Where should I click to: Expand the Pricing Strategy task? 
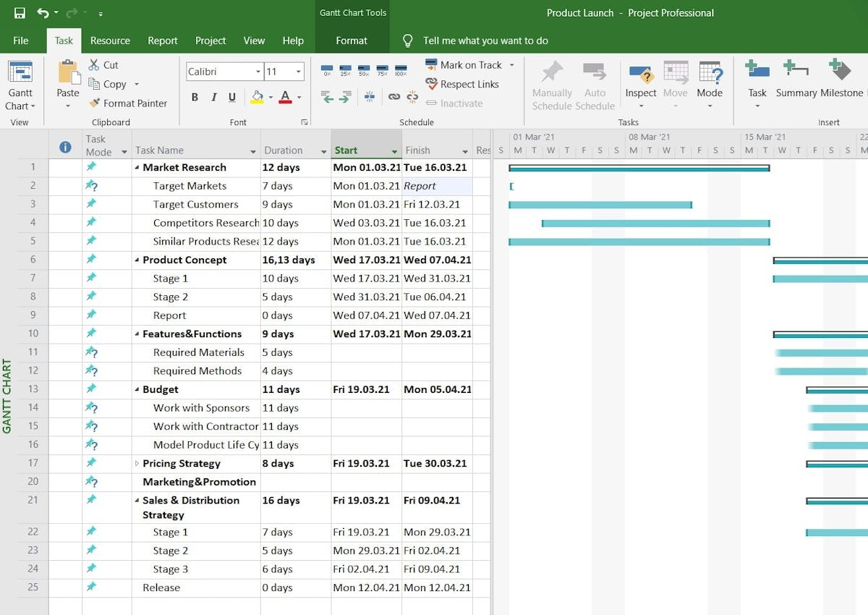point(137,463)
